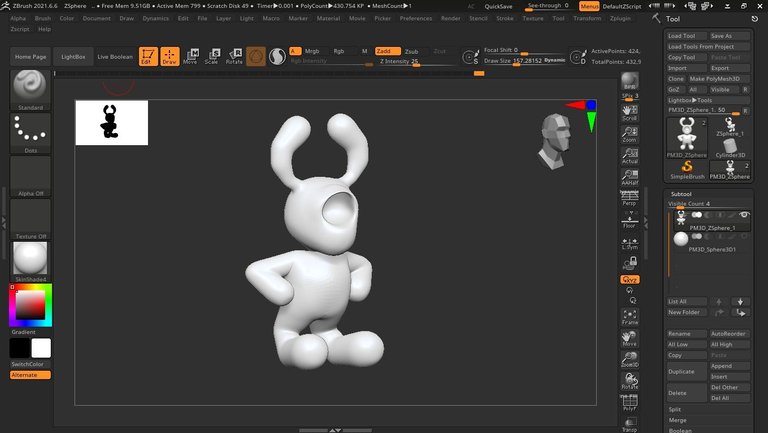Toggle Mrgb paint mode

(312, 51)
